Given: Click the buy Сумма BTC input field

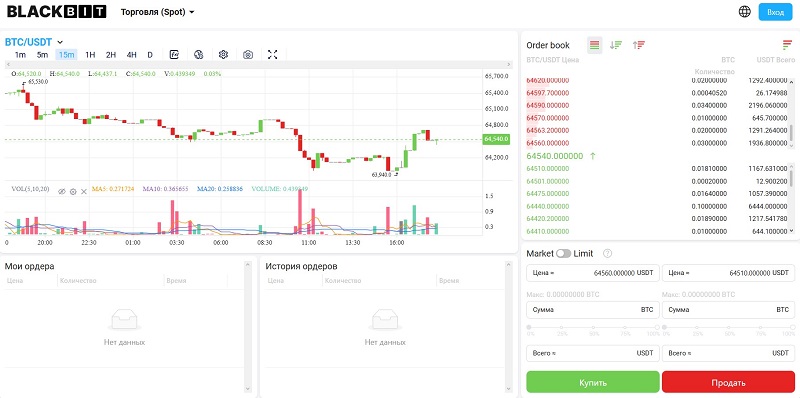Looking at the screenshot, I should click(x=593, y=310).
